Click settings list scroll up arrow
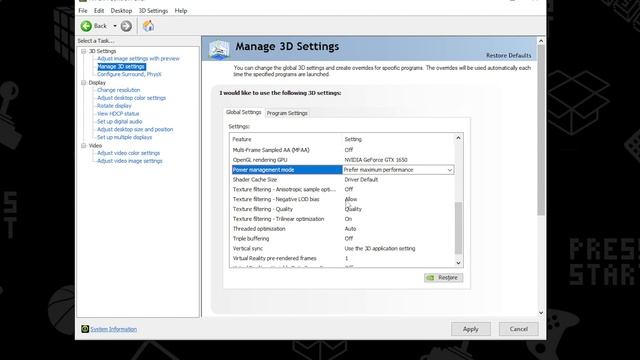This screenshot has height=360, width=640. (x=458, y=138)
